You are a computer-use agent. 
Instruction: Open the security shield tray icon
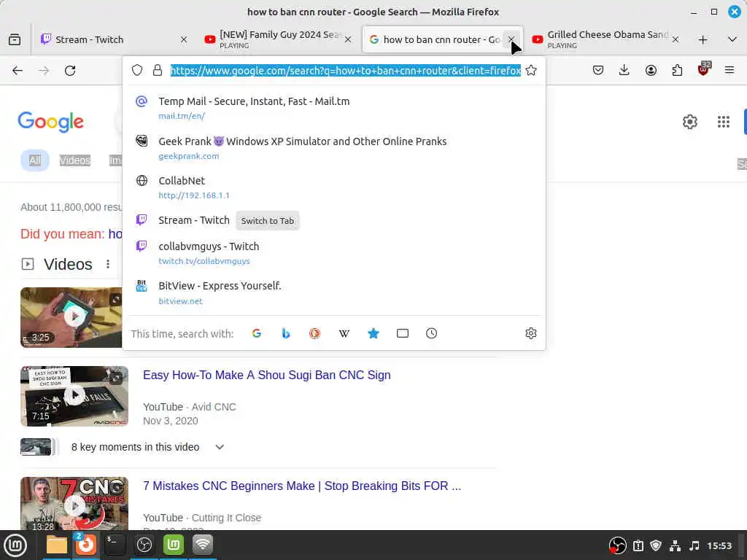click(x=656, y=545)
